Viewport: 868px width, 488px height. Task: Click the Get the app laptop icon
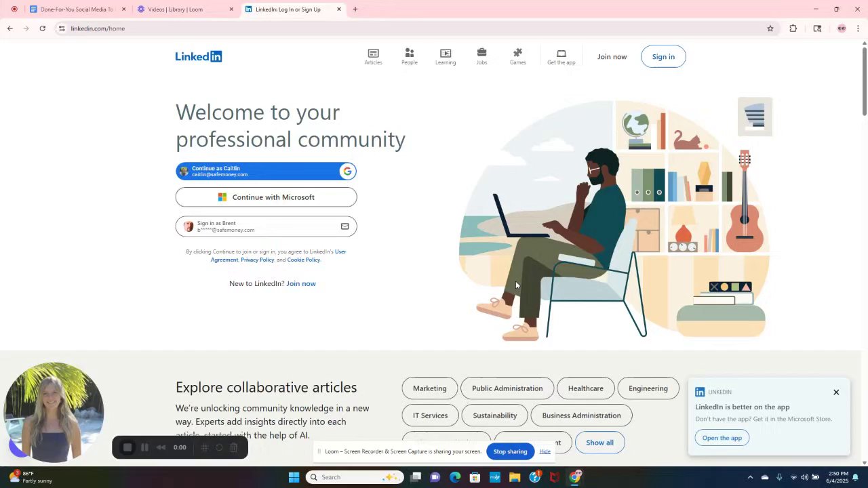[x=561, y=54]
